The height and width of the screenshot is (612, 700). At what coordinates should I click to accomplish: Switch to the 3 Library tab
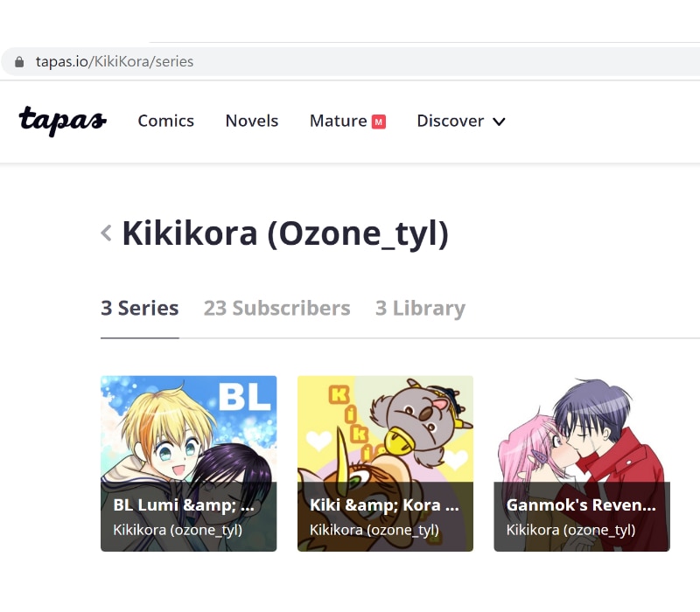click(420, 309)
